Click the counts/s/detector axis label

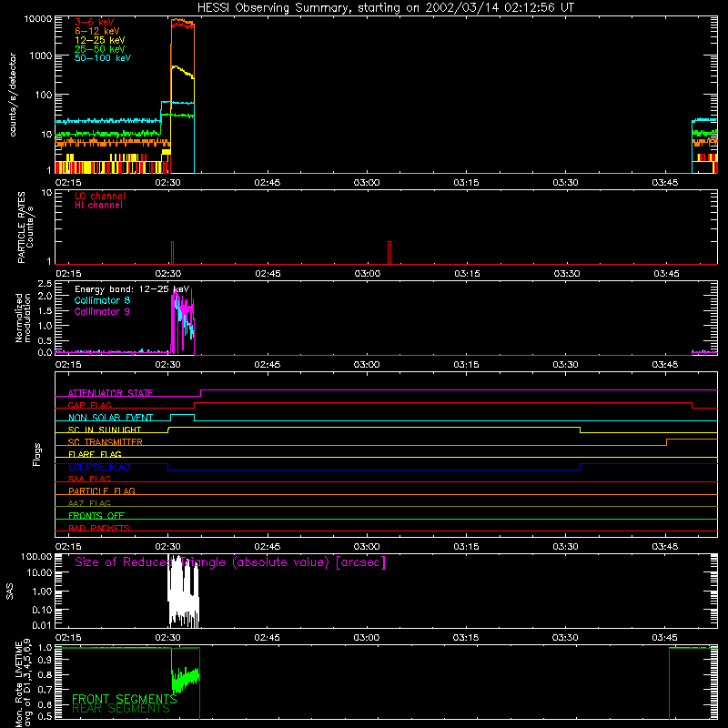point(13,95)
